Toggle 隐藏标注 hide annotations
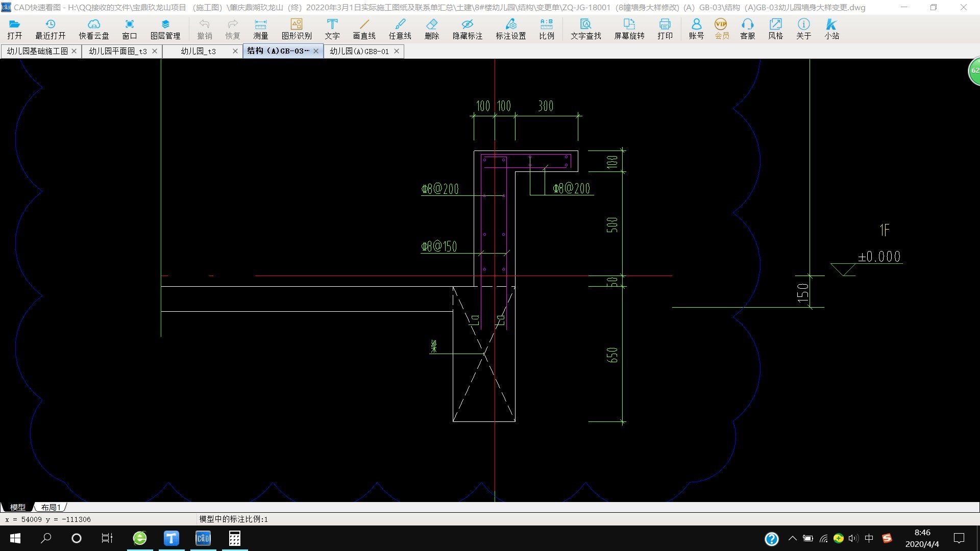Viewport: 980px width, 551px height. click(x=468, y=29)
